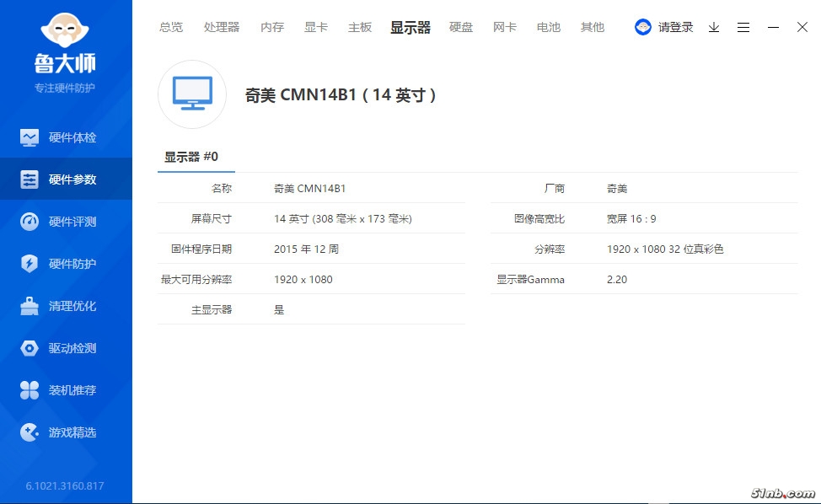Switch to the 显卡 tab

pos(316,27)
